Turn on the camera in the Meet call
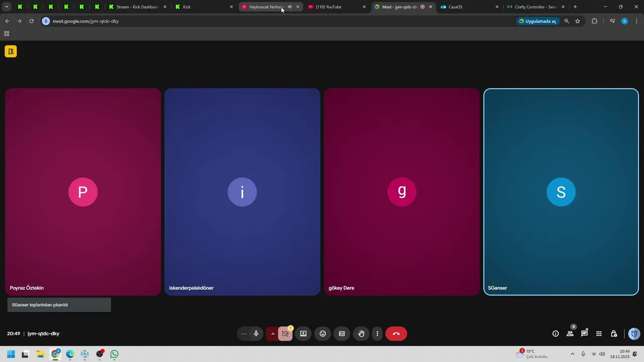The image size is (644, 362). (x=285, y=334)
